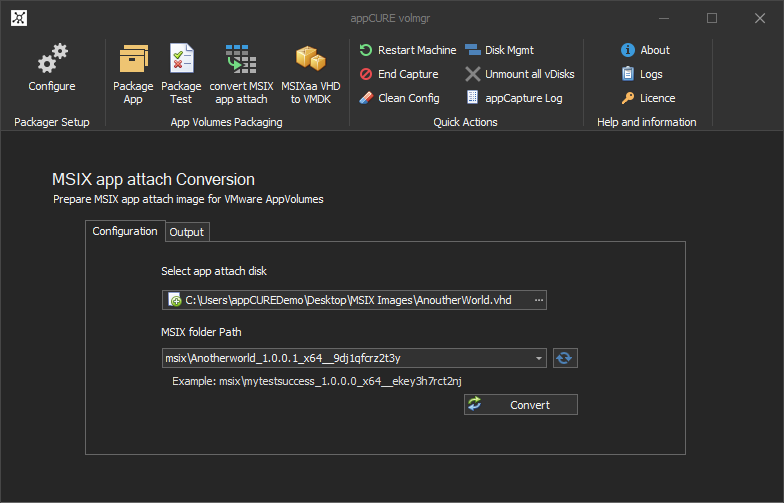This screenshot has width=784, height=503.
Task: Click the 'Help and information' group label
Action: (646, 122)
